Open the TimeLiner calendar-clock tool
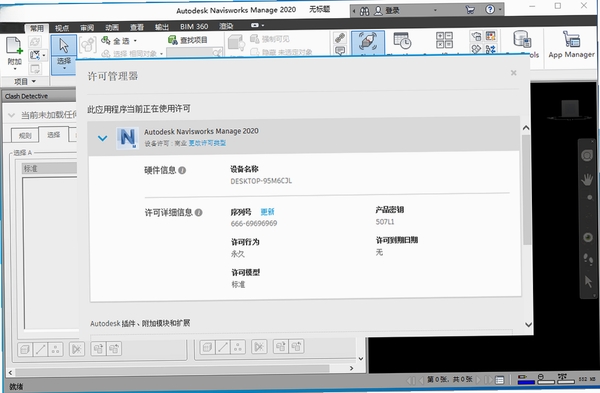The height and width of the screenshot is (393, 600). (402, 41)
